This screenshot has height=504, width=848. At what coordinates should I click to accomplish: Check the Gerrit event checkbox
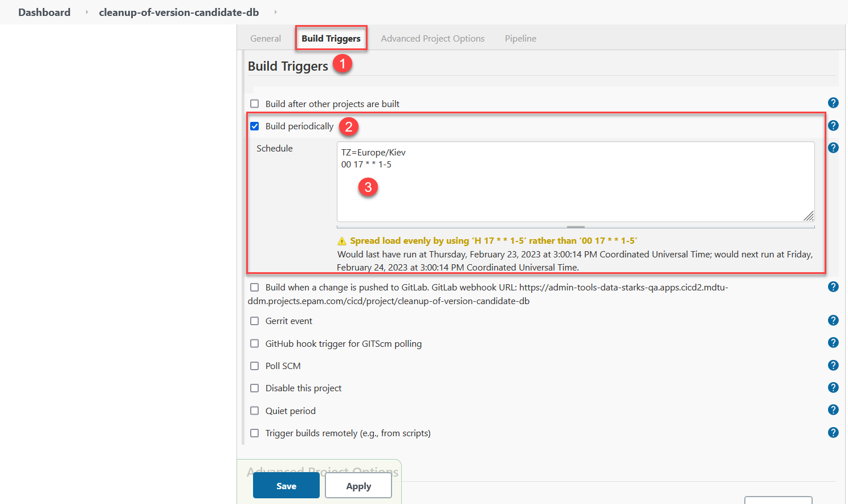click(x=255, y=321)
